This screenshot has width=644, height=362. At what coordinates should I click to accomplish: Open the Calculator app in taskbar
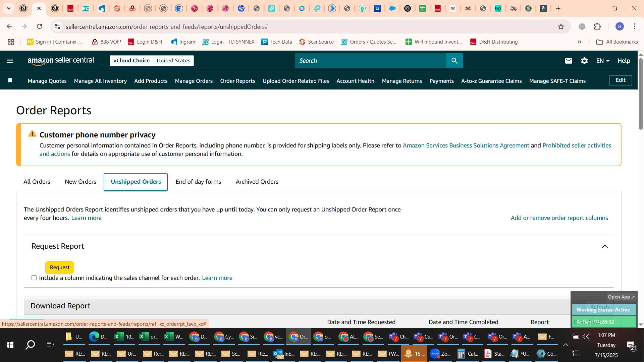(468, 354)
